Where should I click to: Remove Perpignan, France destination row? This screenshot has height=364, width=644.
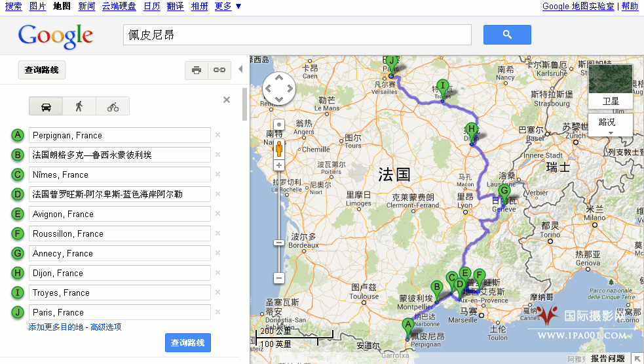point(218,135)
